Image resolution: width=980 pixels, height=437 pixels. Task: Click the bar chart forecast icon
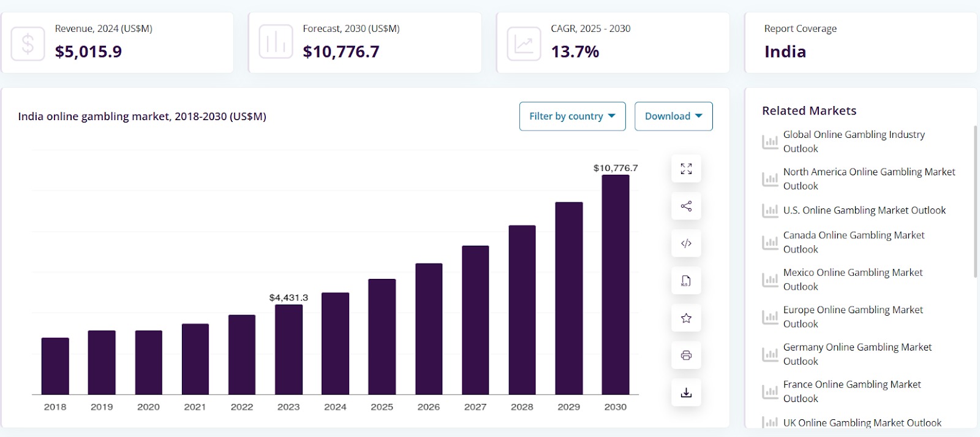[x=276, y=42]
